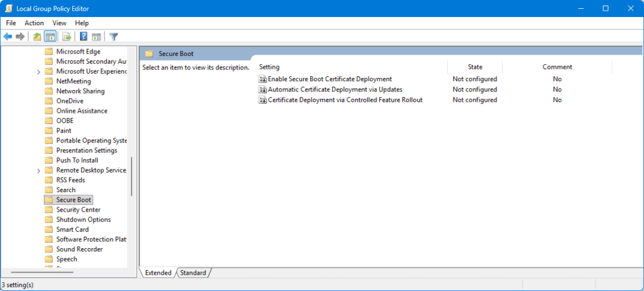644x291 pixels.
Task: Select the Enable Secure Boot Certificate Deployment policy icon
Action: tap(263, 79)
